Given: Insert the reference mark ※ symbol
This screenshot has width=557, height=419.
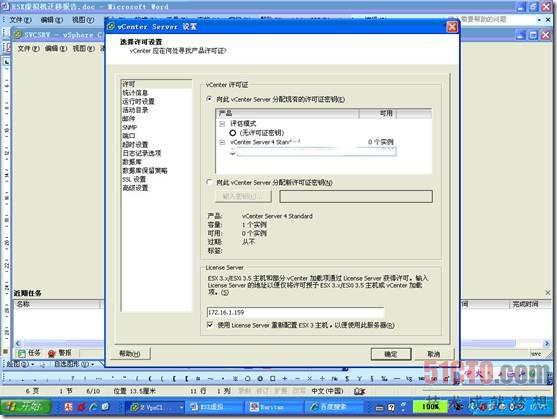Looking at the screenshot, I should click(x=235, y=379).
